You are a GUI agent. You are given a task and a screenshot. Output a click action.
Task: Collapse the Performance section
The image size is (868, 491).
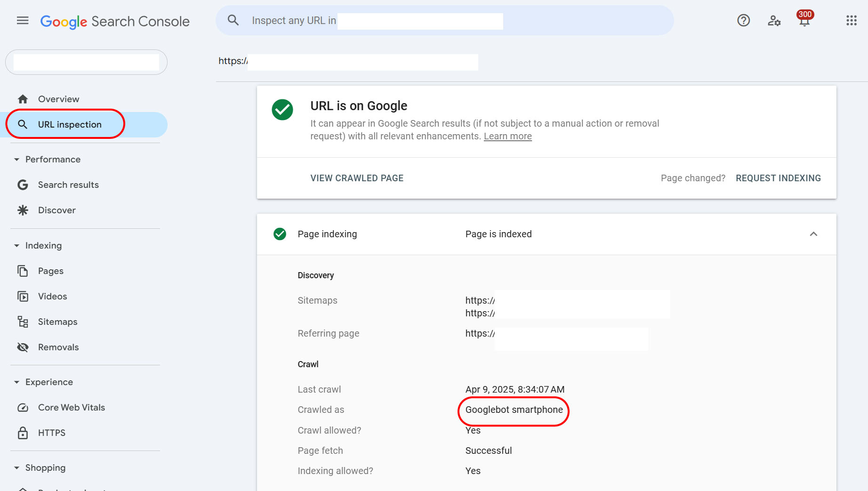(17, 160)
